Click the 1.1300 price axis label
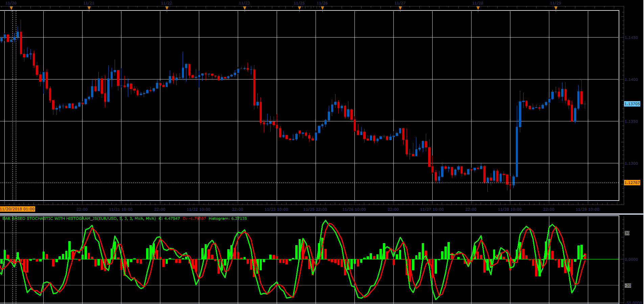 [631, 163]
